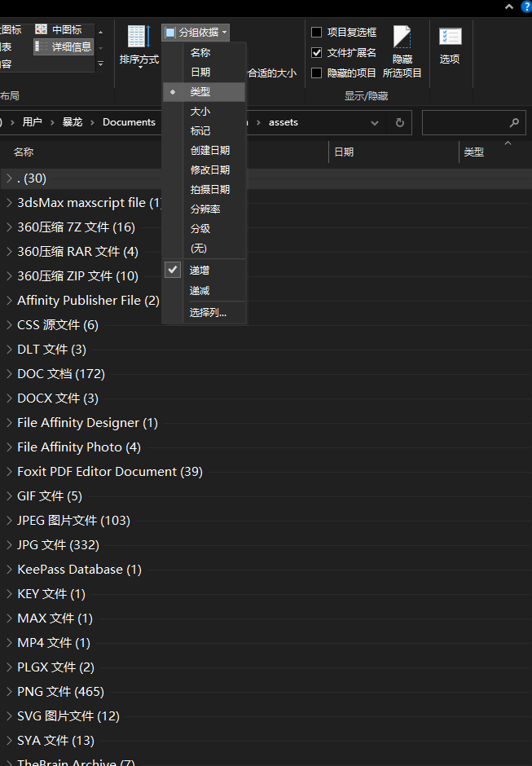Group by Rating (分级)
Viewport: 532px width, 766px height.
click(x=204, y=229)
